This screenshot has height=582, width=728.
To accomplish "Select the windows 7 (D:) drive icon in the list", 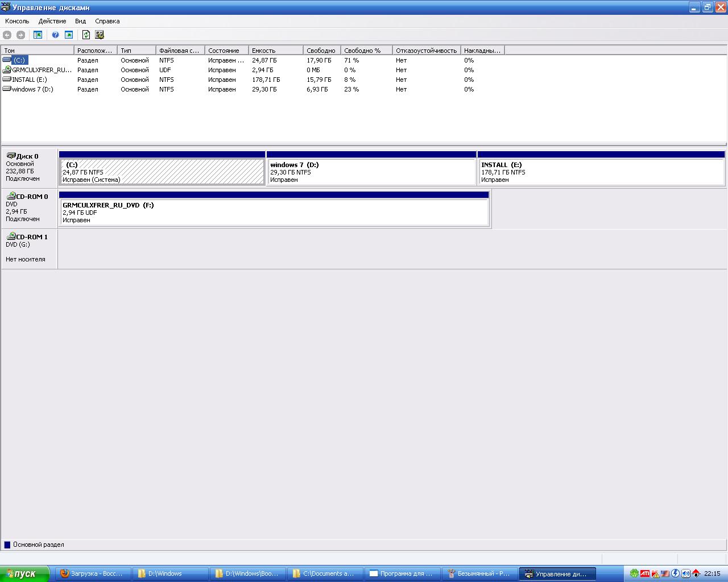I will [x=7, y=89].
